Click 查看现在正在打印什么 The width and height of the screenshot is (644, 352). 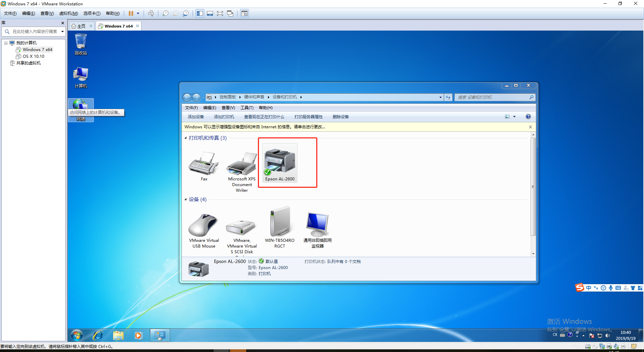[x=264, y=117]
